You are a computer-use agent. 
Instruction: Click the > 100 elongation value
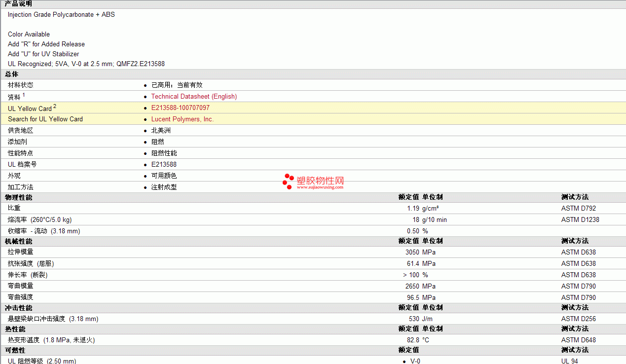(411, 275)
